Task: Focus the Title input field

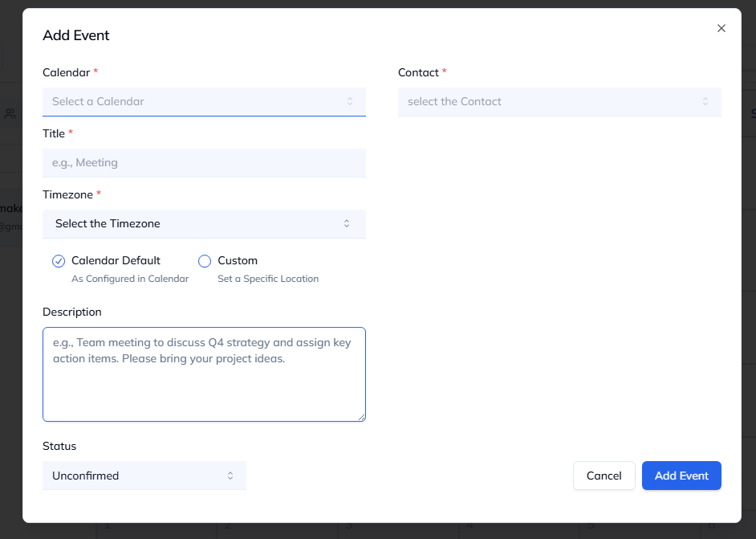Action: [204, 163]
